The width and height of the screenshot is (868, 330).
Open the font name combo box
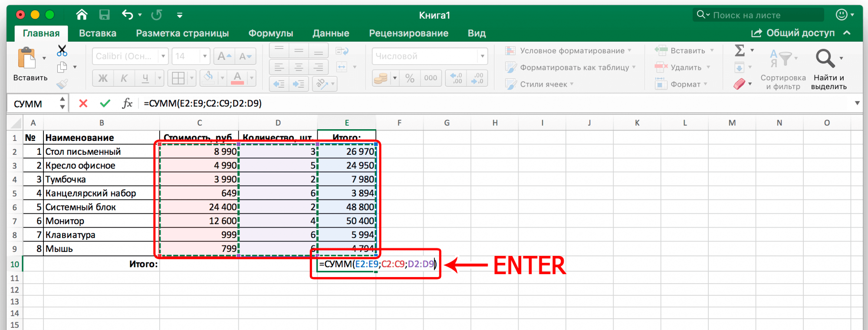(x=130, y=56)
